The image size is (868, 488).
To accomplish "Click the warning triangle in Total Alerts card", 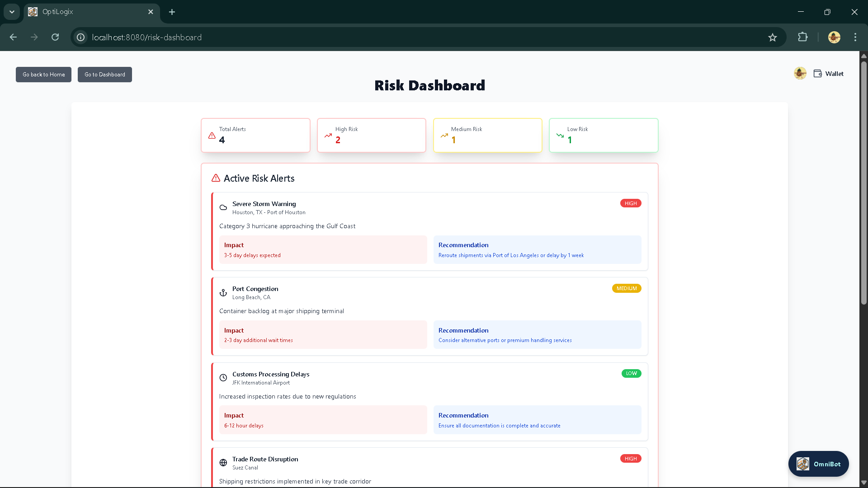I will 212,136.
